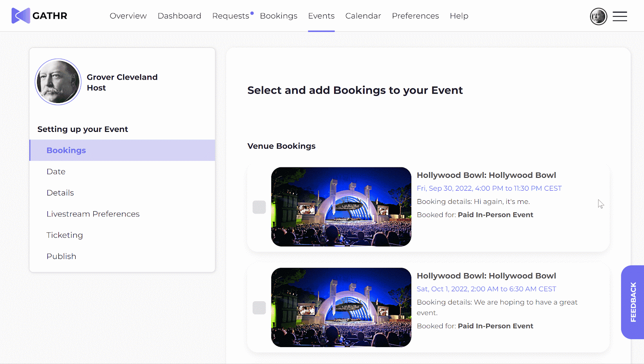The image size is (644, 364).
Task: Open the Overview page
Action: [x=128, y=16]
